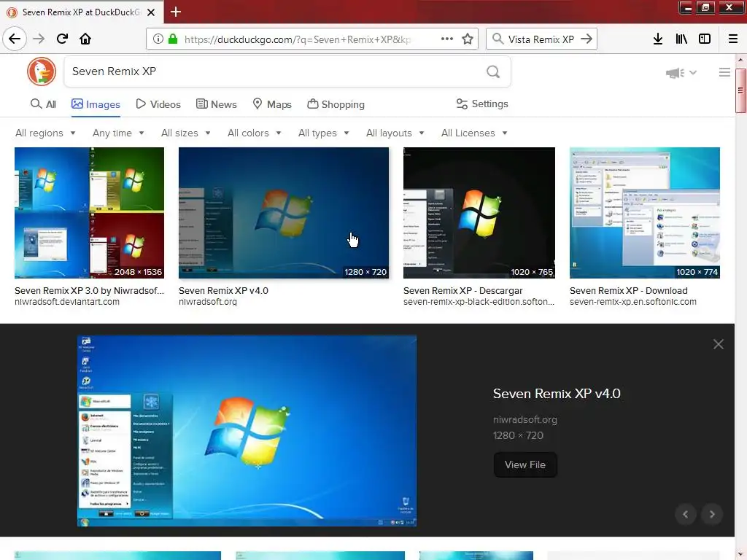The image size is (747, 560).
Task: Toggle the sidebar view icon
Action: 705,39
